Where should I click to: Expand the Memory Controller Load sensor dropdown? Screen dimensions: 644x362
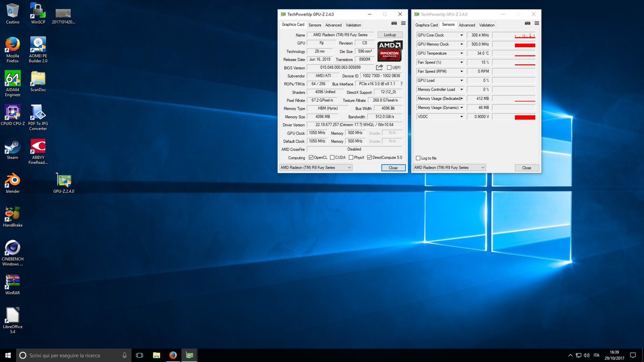pos(461,90)
